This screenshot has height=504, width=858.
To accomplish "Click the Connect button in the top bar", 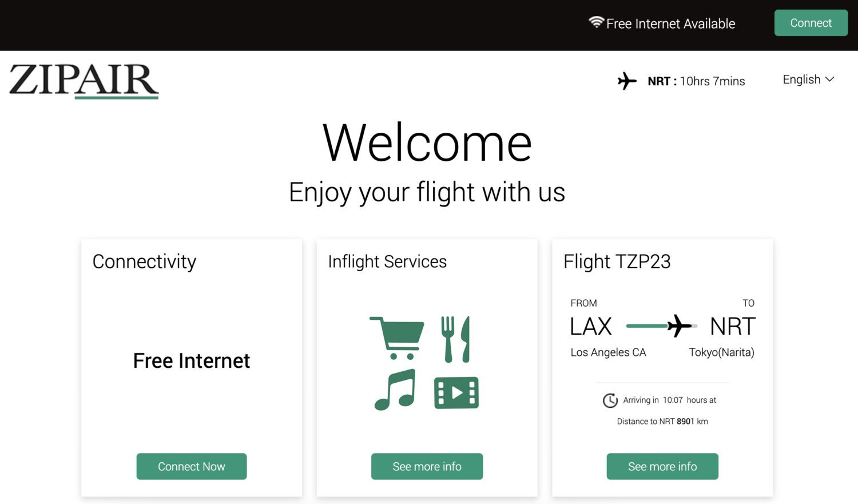I will [x=811, y=23].
